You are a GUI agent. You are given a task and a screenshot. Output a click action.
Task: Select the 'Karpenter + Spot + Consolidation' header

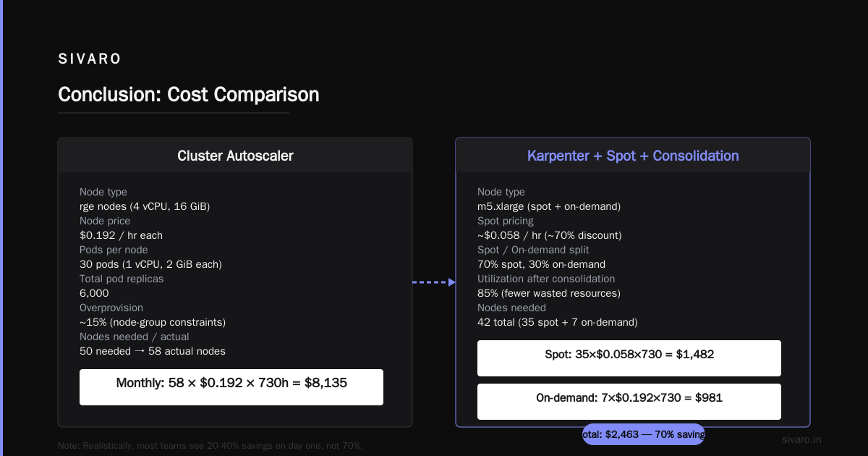[633, 156]
